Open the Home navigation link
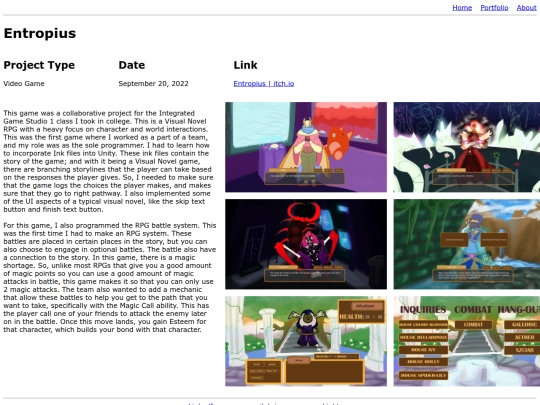 pyautogui.click(x=462, y=8)
